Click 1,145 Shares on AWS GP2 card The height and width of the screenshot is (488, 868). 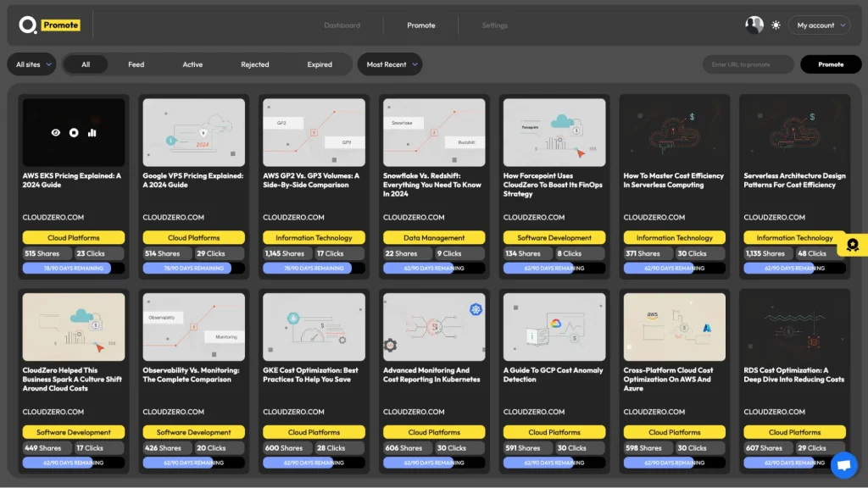288,253
